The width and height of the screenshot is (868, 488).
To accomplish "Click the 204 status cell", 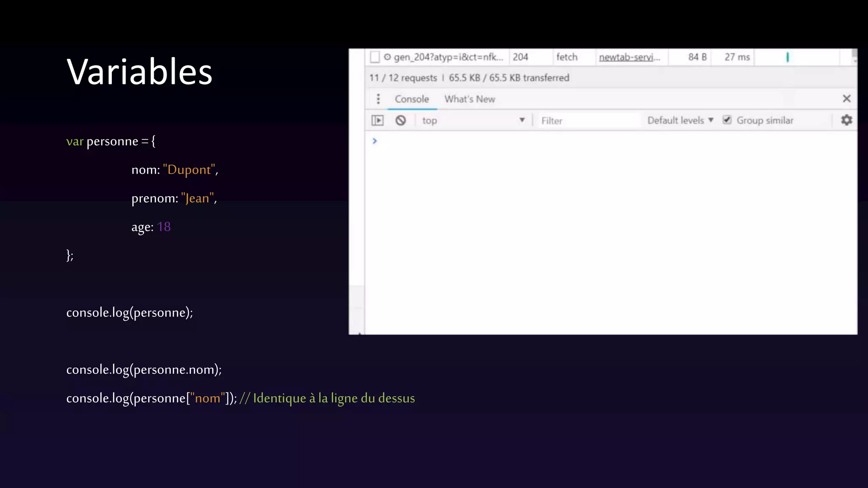I will tap(520, 57).
